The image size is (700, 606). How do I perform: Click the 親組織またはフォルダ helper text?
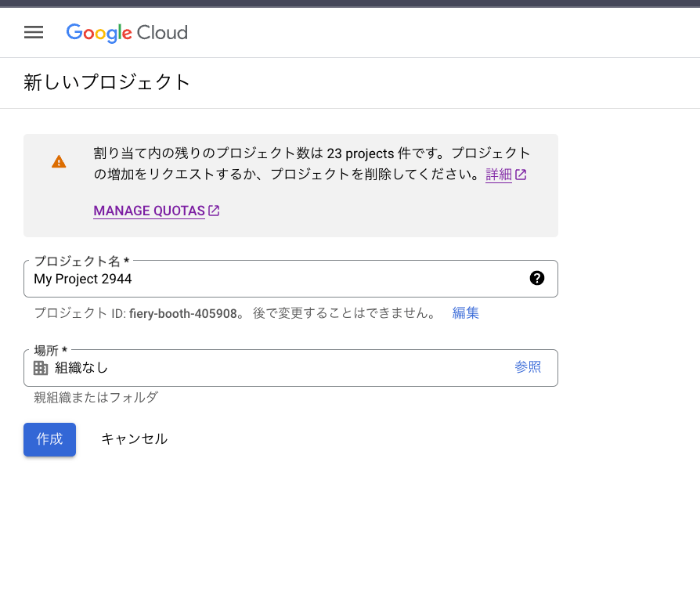tap(96, 397)
